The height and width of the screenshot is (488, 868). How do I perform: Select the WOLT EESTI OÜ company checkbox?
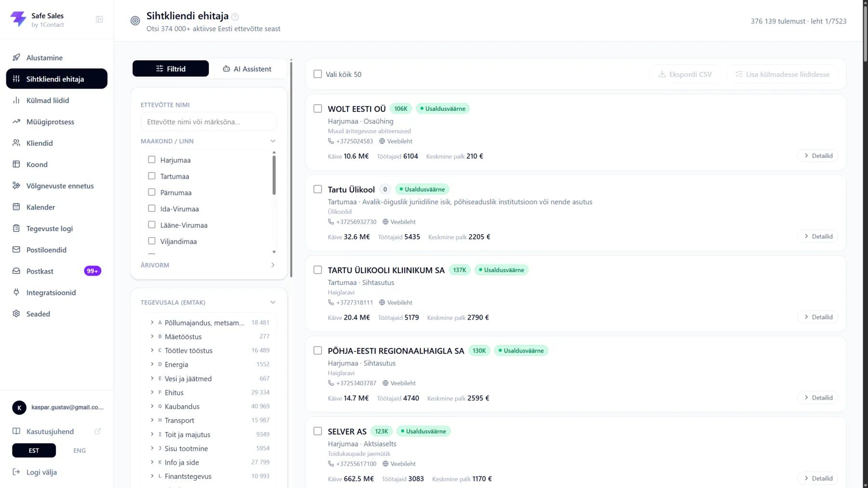click(x=318, y=108)
